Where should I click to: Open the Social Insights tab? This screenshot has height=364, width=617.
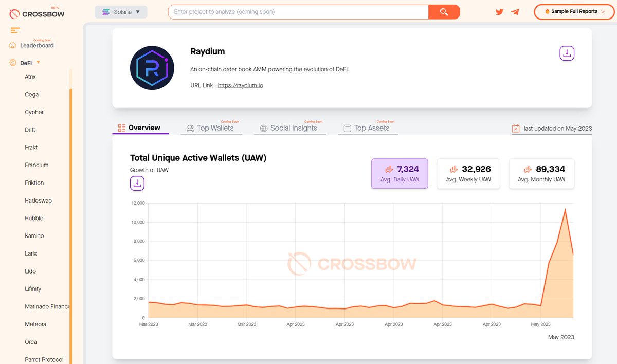click(290, 128)
